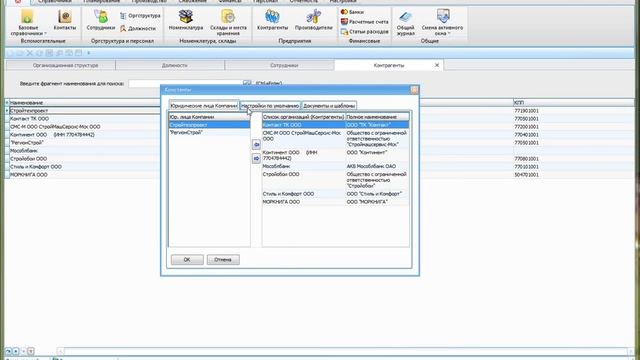Click the КПП column header in main table
The height and width of the screenshot is (360, 640).
[573, 103]
